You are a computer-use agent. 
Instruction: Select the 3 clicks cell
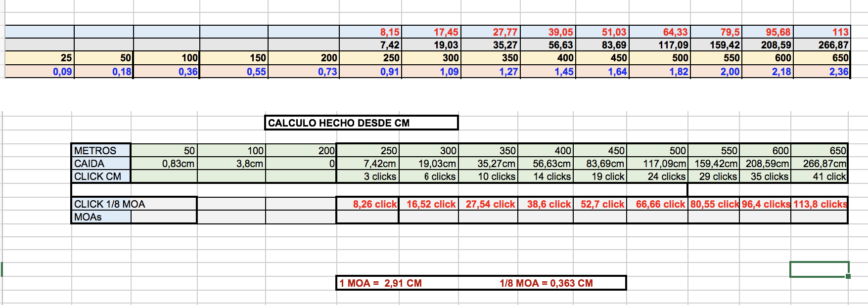[367, 176]
